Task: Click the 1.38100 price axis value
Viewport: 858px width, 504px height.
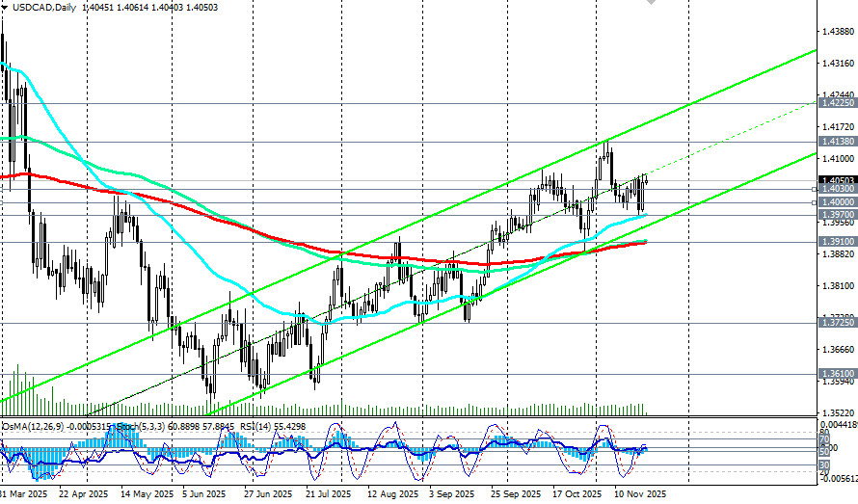Action: 838,285
